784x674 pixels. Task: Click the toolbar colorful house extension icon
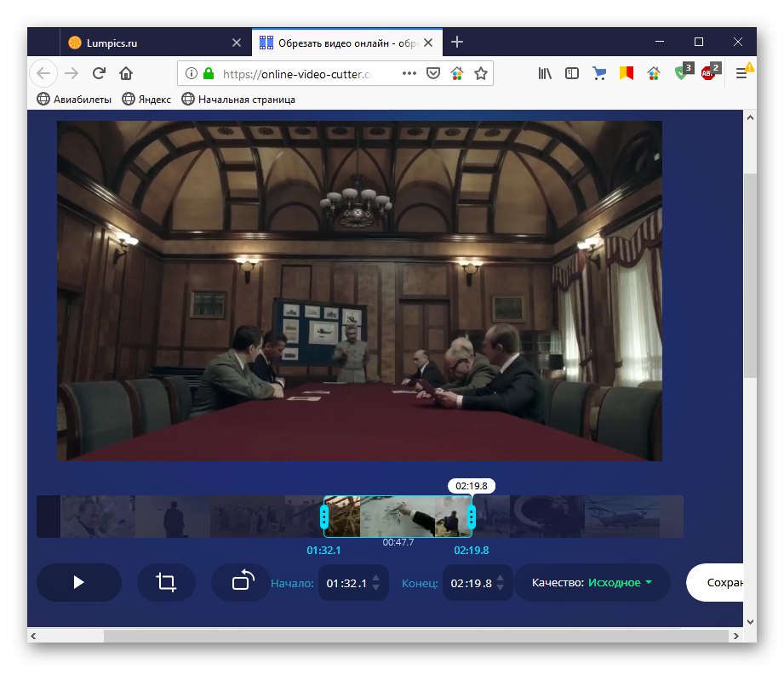654,74
